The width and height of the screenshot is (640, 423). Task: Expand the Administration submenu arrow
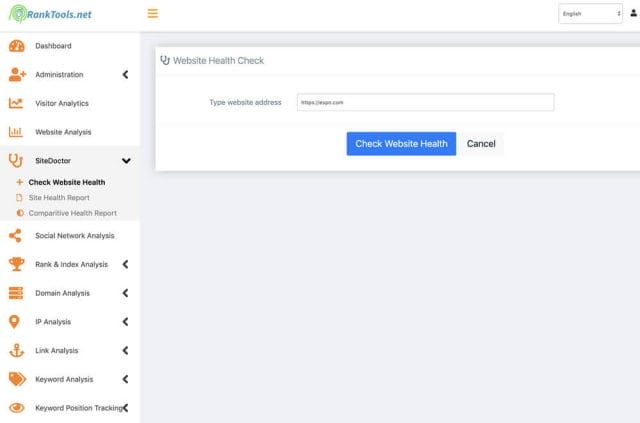(x=125, y=74)
